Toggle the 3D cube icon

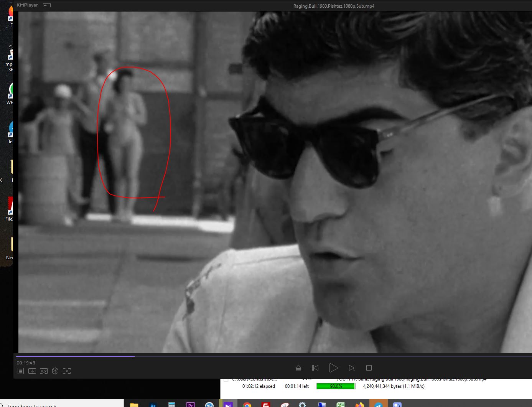click(55, 371)
